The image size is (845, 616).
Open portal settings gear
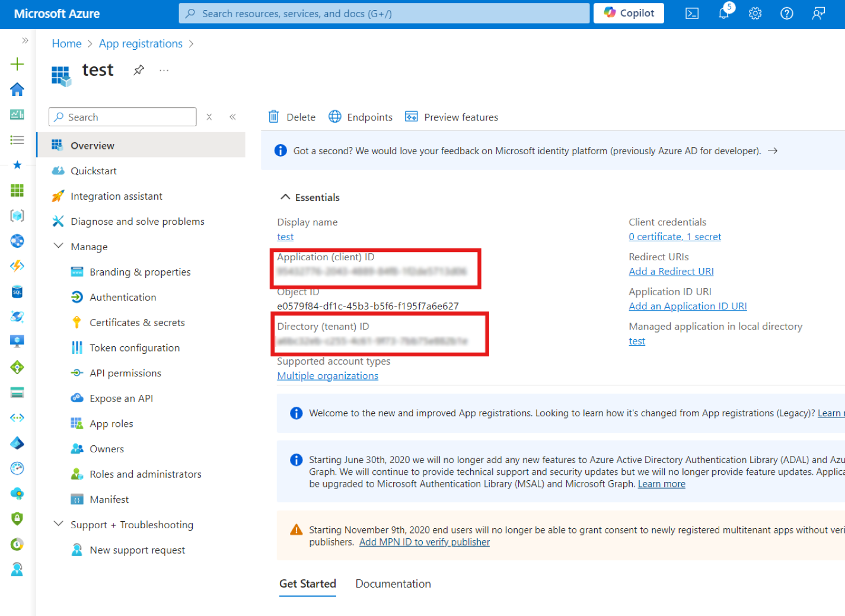[755, 14]
